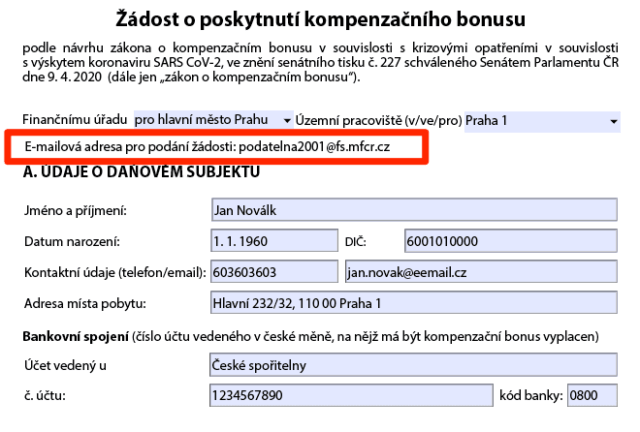Click the DIČ input field
640x432 pixels.
[511, 240]
